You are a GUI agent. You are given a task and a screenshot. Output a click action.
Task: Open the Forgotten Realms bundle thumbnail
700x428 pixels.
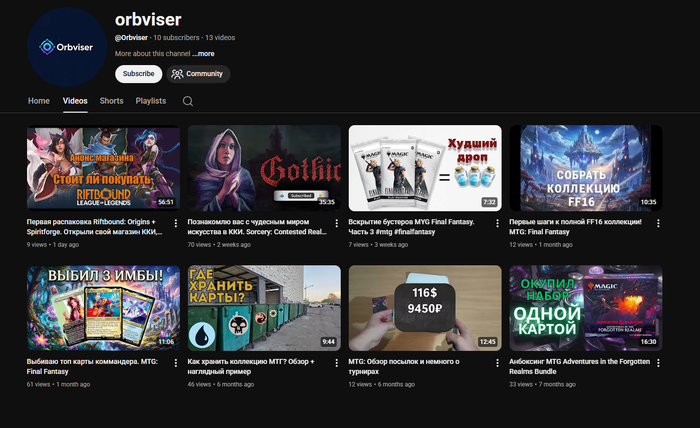[x=586, y=308]
